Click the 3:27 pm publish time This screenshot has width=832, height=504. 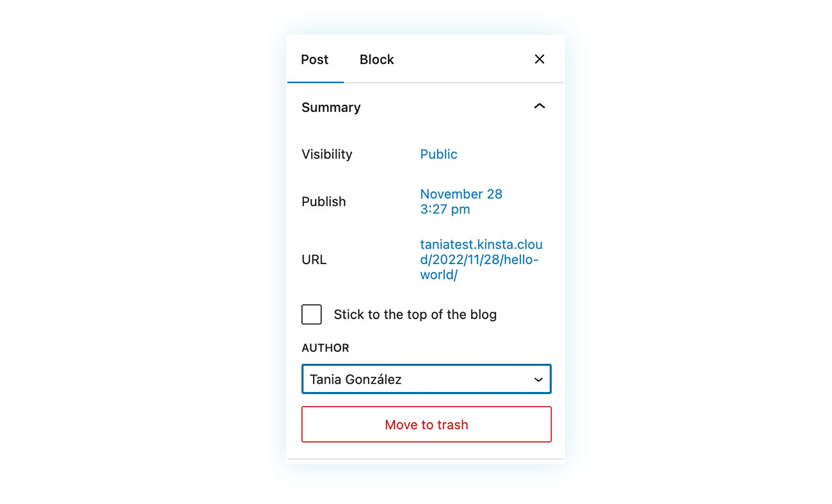445,209
